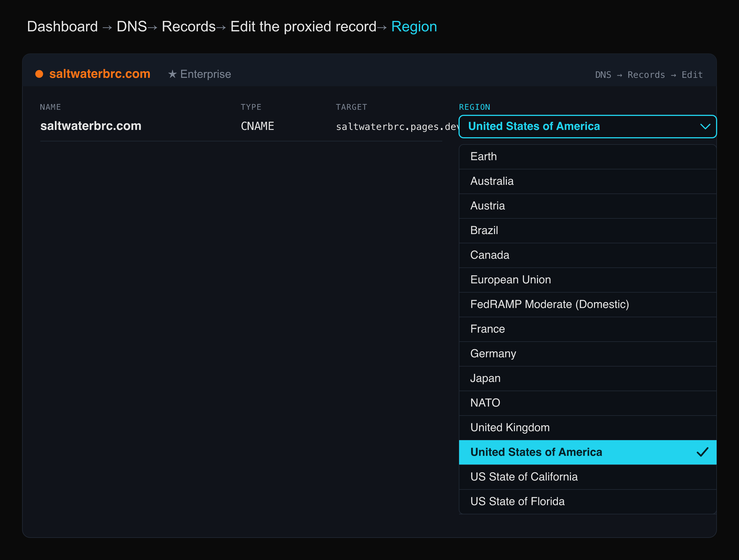The image size is (739, 560).
Task: Choose FedRAMP Moderate (Domestic) option
Action: click(587, 305)
